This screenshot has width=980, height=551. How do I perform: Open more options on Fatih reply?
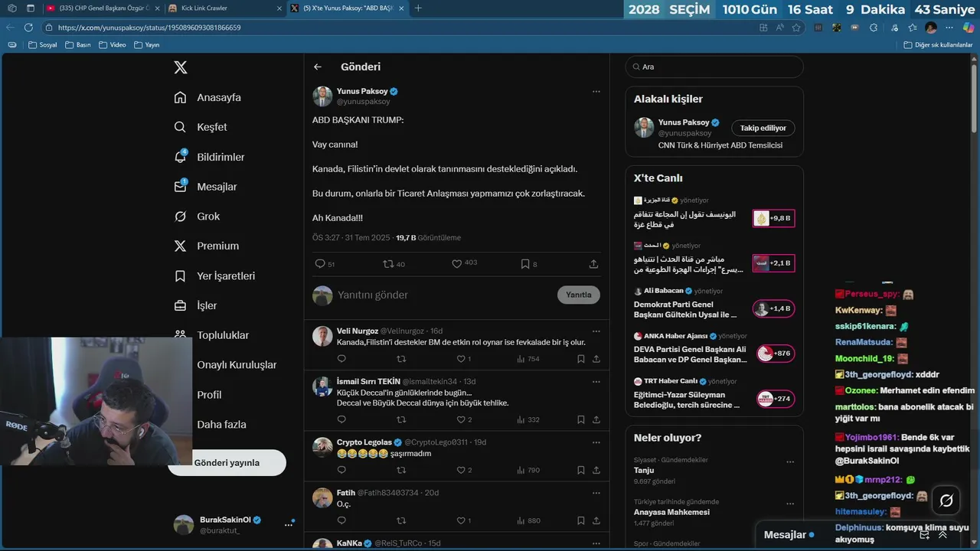(596, 493)
